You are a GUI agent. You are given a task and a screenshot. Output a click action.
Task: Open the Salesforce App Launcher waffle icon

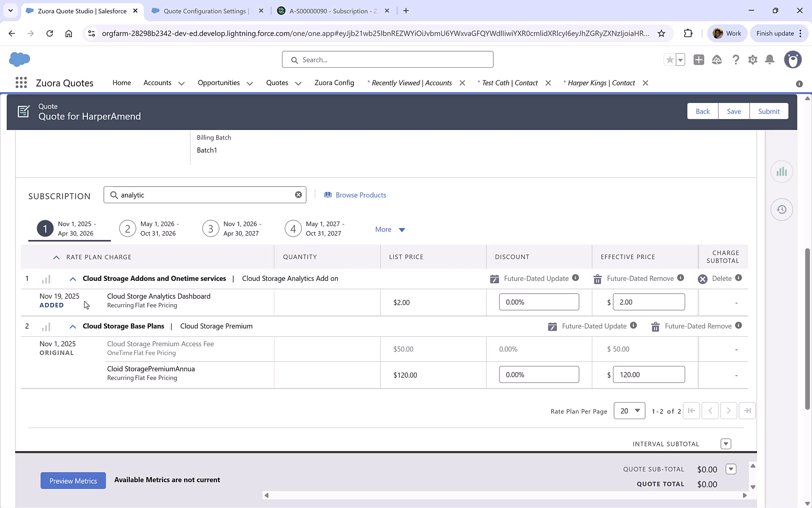point(21,82)
